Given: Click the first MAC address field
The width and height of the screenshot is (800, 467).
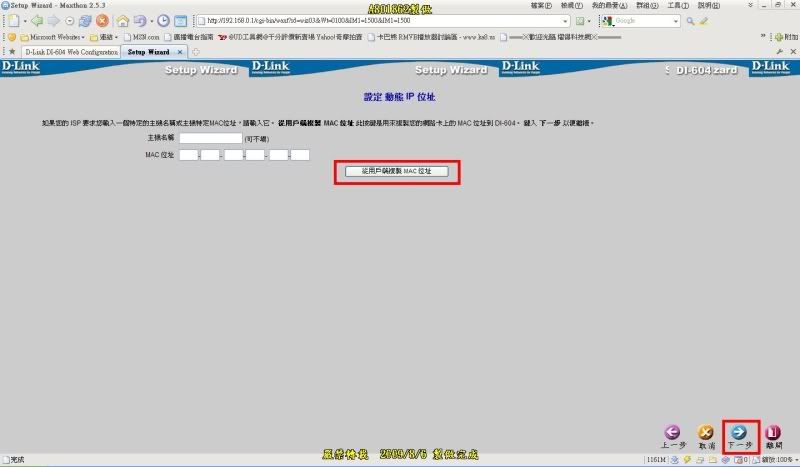Looking at the screenshot, I should click(188, 155).
